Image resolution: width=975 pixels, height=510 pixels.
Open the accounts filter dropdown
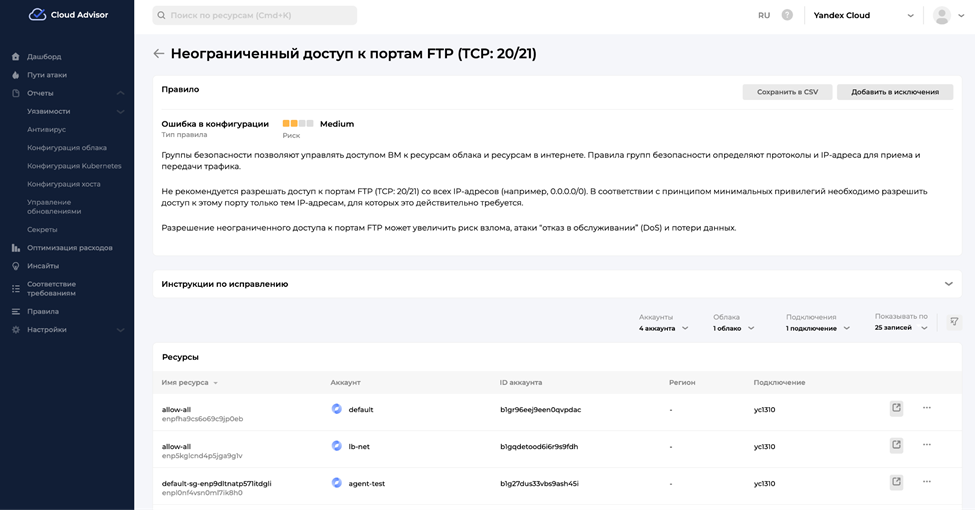pyautogui.click(x=663, y=328)
